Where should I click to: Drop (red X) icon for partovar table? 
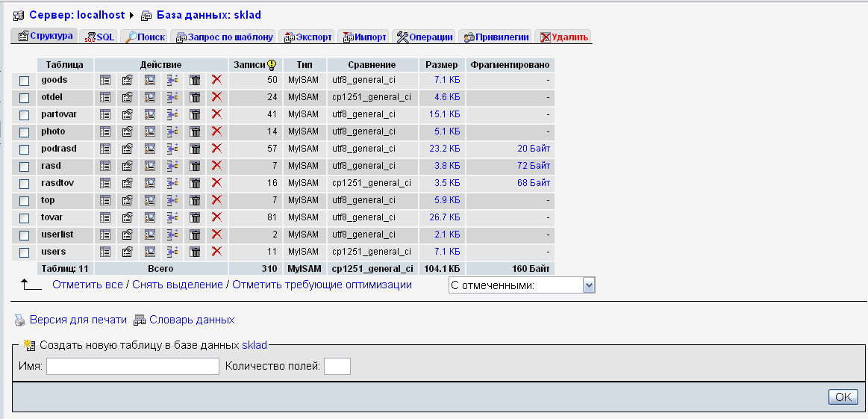216,114
